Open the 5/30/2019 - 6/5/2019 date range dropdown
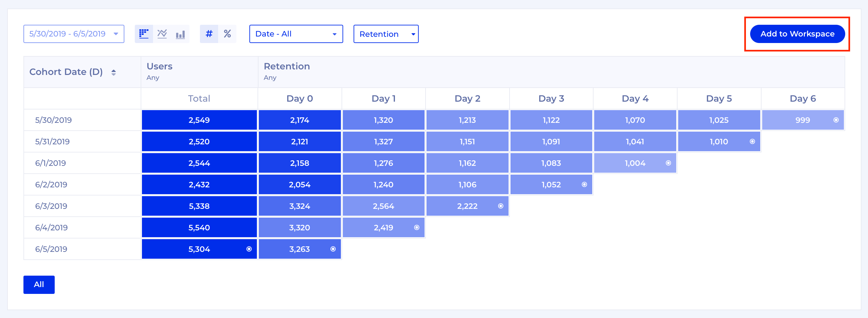Viewport: 868px width, 318px height. [74, 34]
